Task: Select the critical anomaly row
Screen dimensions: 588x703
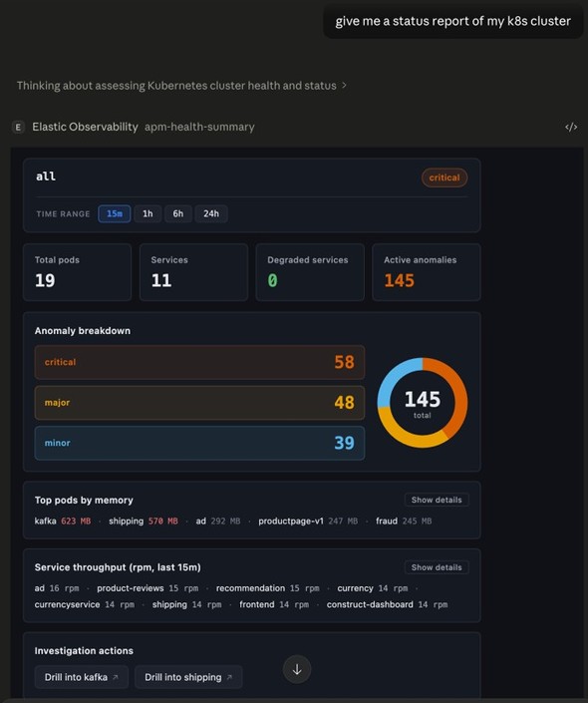Action: point(199,362)
